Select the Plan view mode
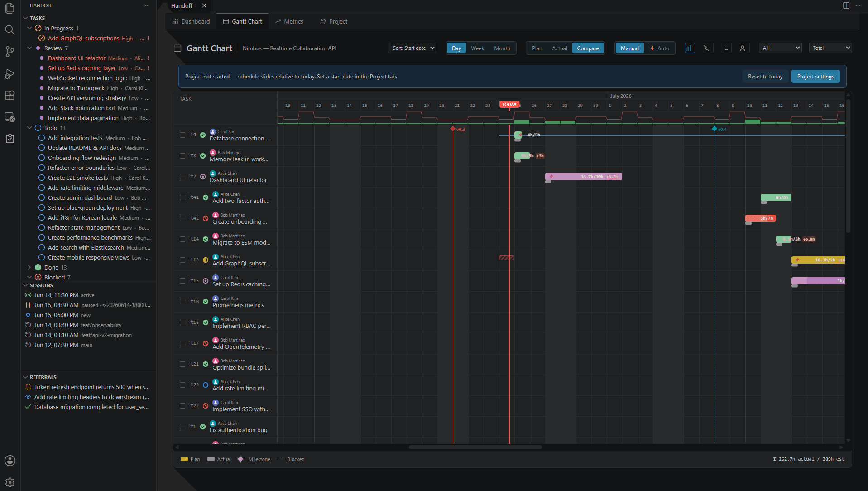This screenshot has height=491, width=868. [x=537, y=48]
